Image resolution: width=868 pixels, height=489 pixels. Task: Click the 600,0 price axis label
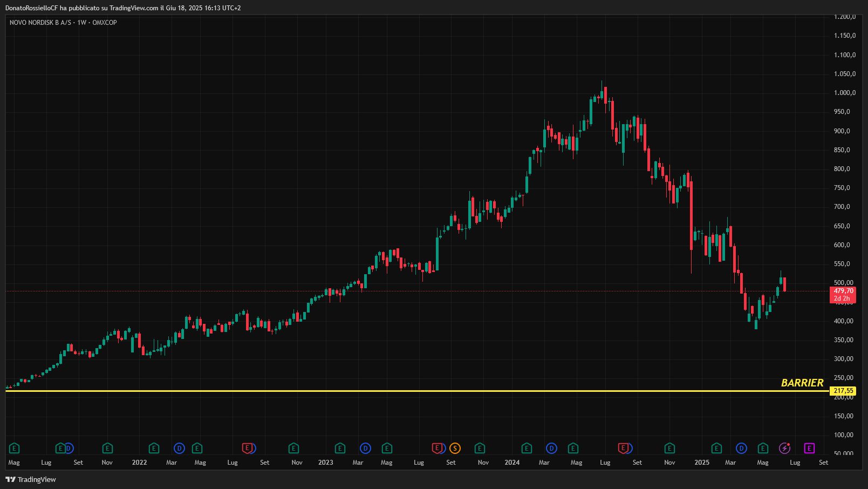[x=842, y=245]
